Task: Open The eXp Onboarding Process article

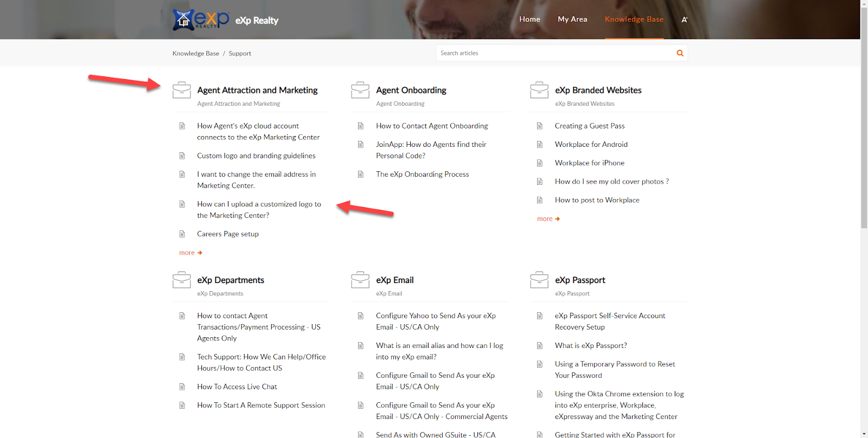Action: tap(423, 174)
